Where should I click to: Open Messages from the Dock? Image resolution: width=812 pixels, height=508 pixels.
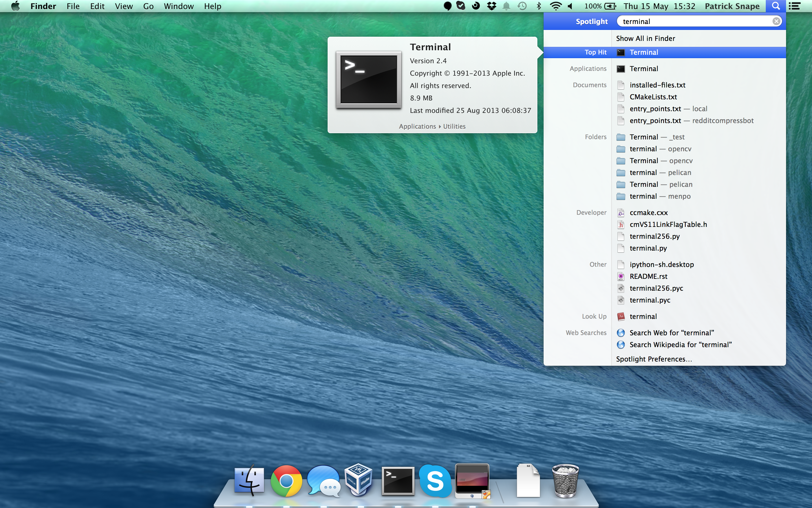[323, 481]
